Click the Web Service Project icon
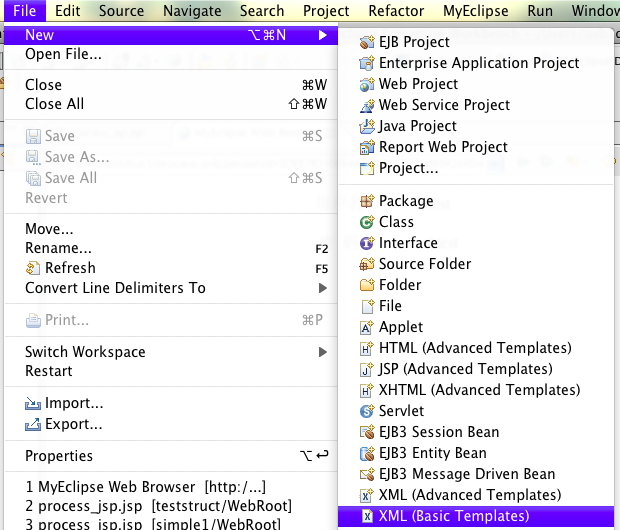 [x=367, y=105]
